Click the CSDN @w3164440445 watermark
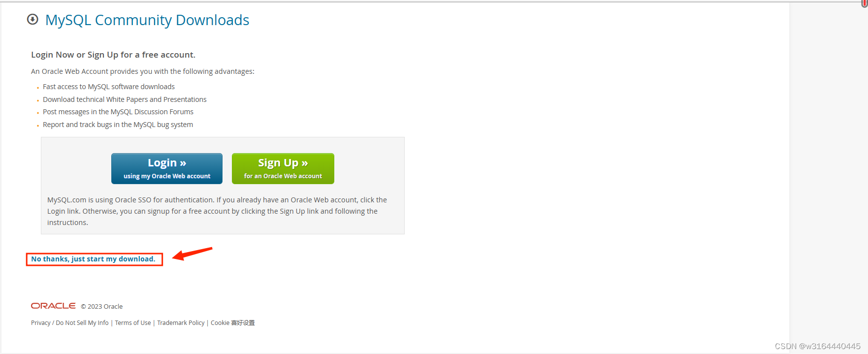The width and height of the screenshot is (868, 354). pos(817,346)
